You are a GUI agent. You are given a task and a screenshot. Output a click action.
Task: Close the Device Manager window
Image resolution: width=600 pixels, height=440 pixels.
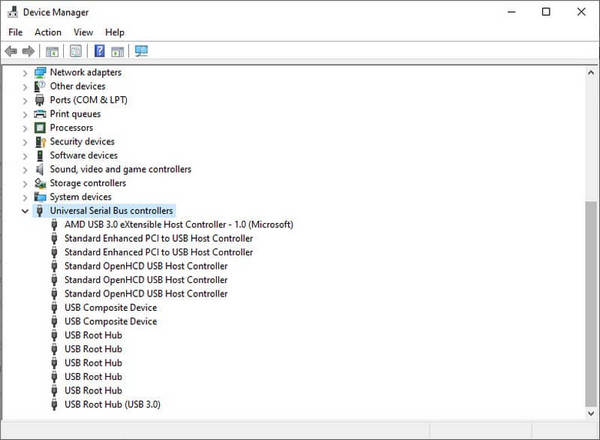click(581, 12)
